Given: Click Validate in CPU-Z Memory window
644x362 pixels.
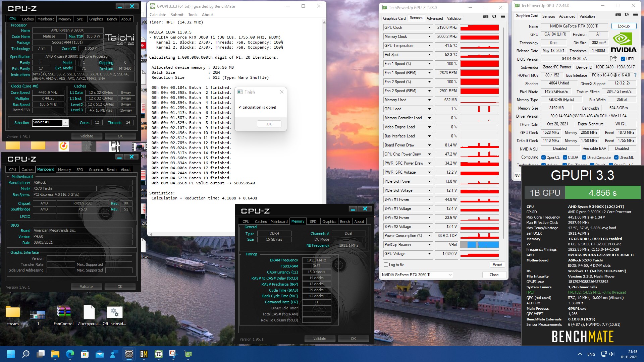Looking at the screenshot, I should pos(320,339).
